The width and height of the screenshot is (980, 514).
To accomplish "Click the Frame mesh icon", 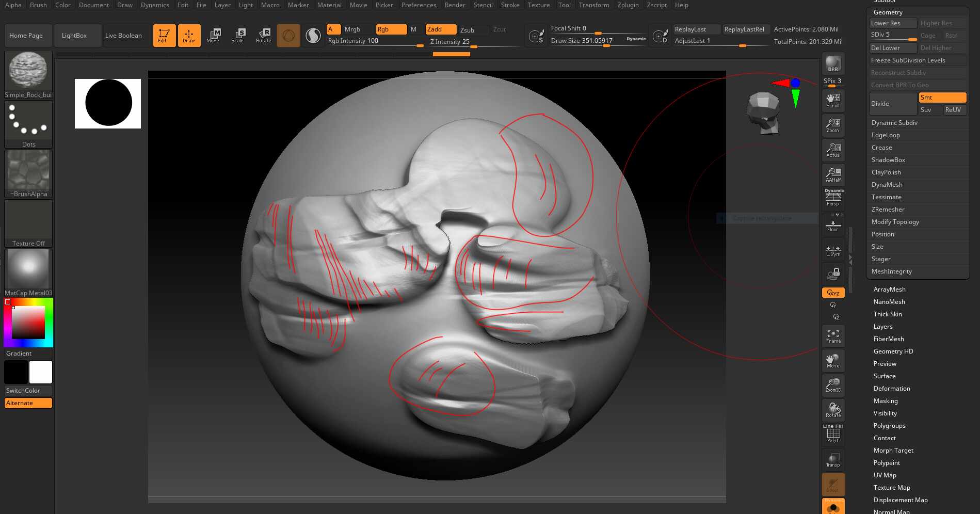I will (x=833, y=336).
